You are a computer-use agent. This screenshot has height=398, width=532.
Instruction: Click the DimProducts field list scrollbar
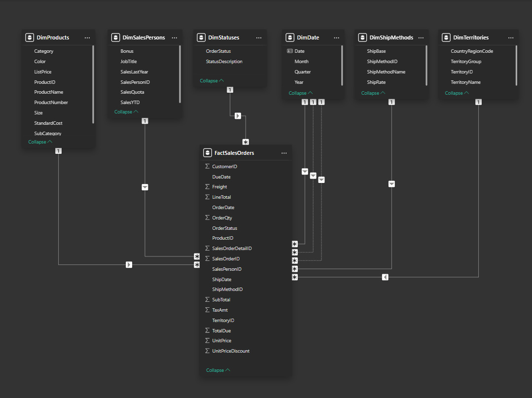93,84
